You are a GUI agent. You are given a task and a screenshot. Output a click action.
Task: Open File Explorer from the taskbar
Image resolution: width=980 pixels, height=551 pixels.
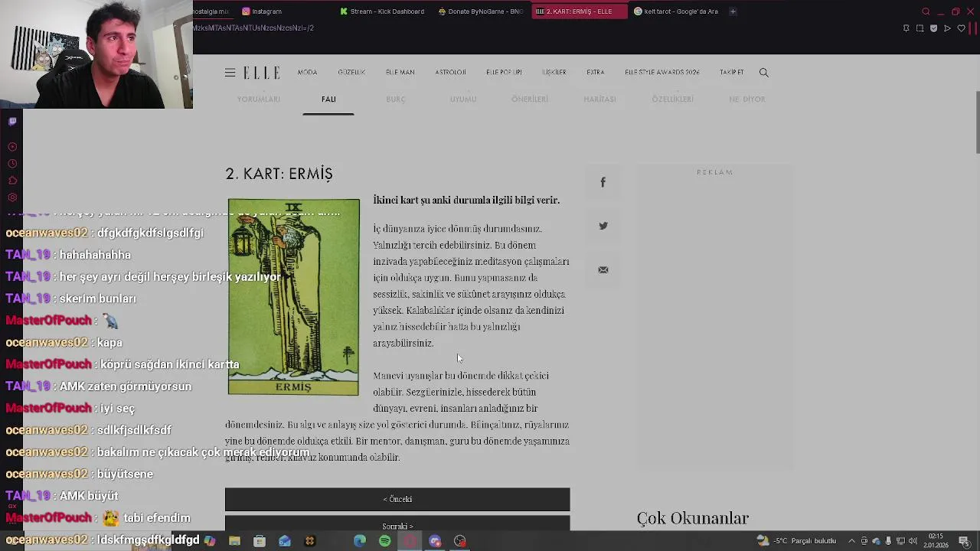tap(234, 541)
